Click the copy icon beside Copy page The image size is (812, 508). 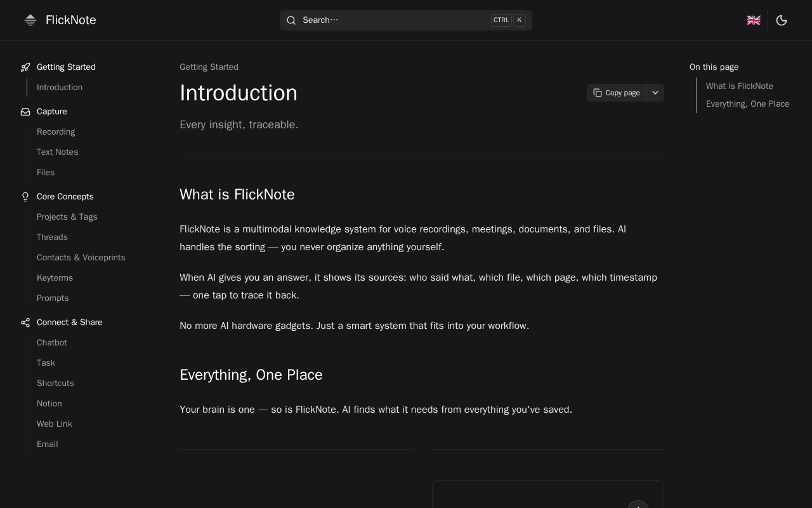pos(598,93)
